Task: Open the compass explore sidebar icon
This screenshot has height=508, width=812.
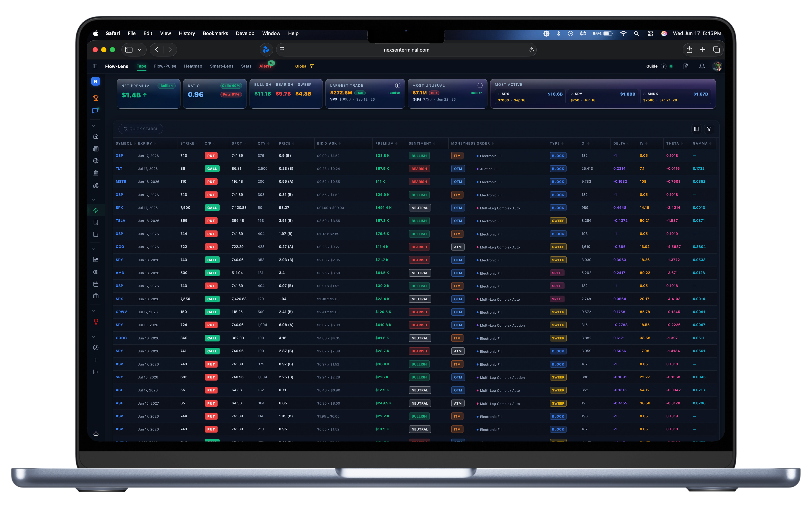Action: pos(96,348)
